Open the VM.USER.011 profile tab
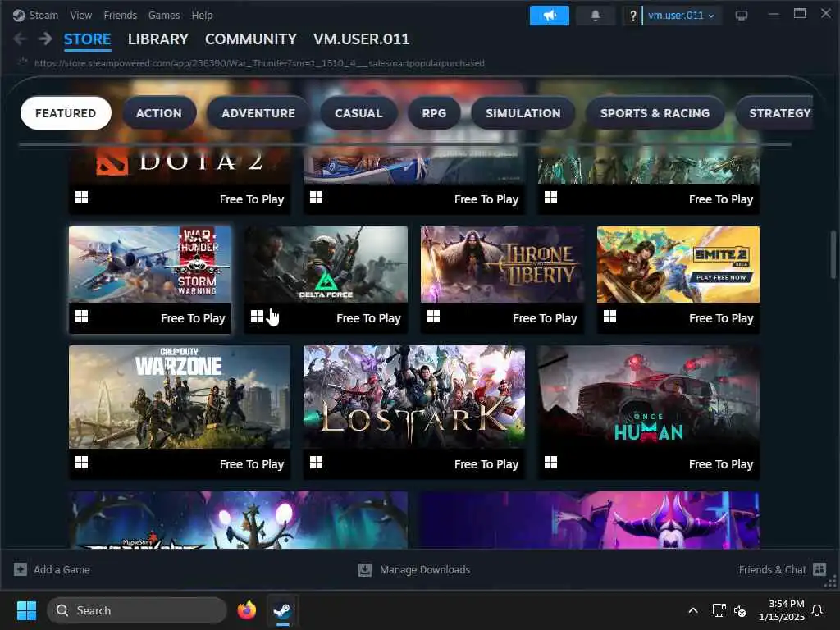 pyautogui.click(x=361, y=39)
